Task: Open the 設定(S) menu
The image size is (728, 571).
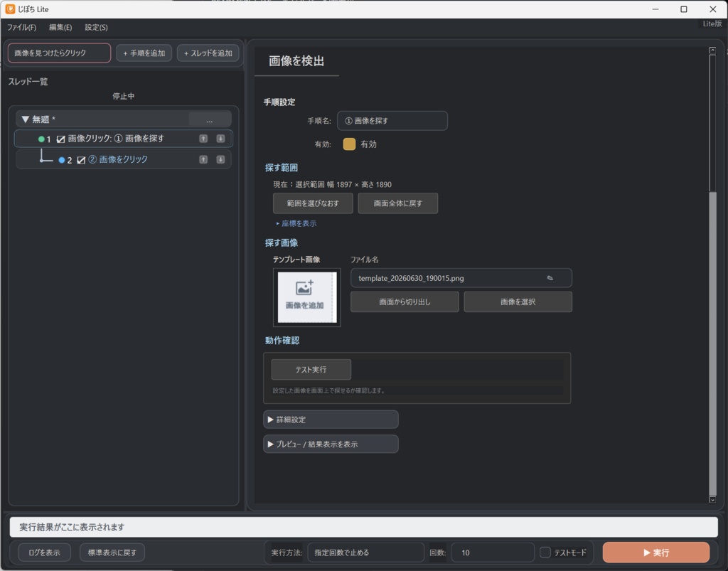Action: pyautogui.click(x=96, y=28)
